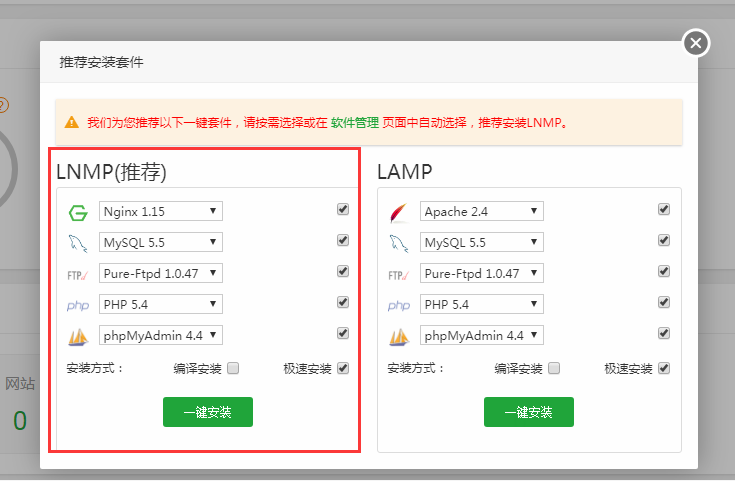The image size is (735, 481).
Task: Close the recommended install dialog
Action: point(696,43)
